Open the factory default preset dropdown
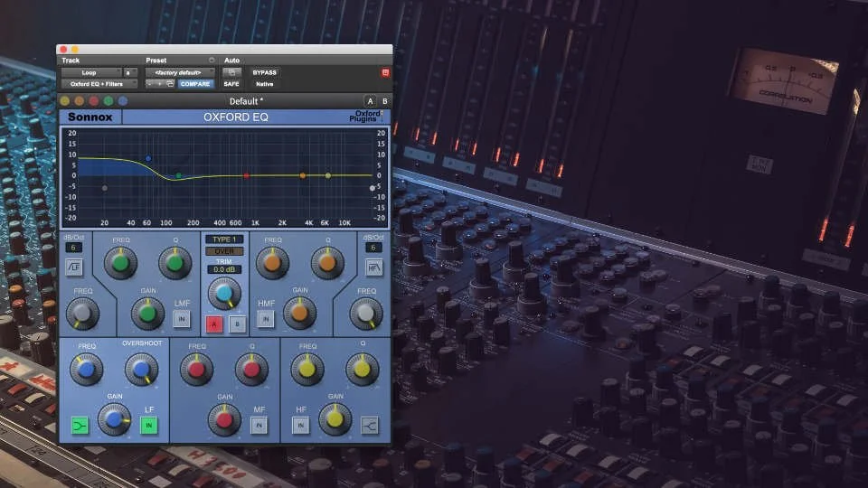 pos(180,72)
